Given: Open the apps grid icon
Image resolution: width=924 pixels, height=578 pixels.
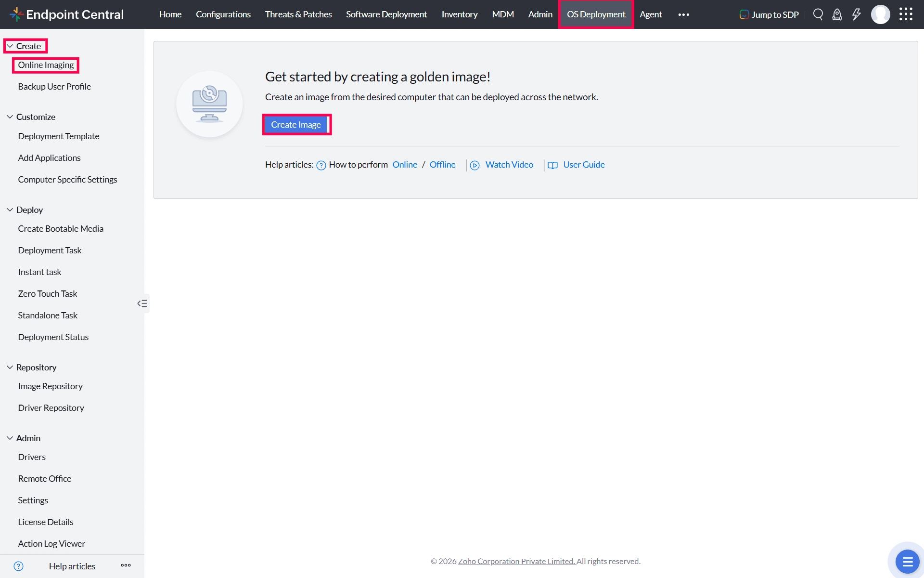Looking at the screenshot, I should click(906, 14).
